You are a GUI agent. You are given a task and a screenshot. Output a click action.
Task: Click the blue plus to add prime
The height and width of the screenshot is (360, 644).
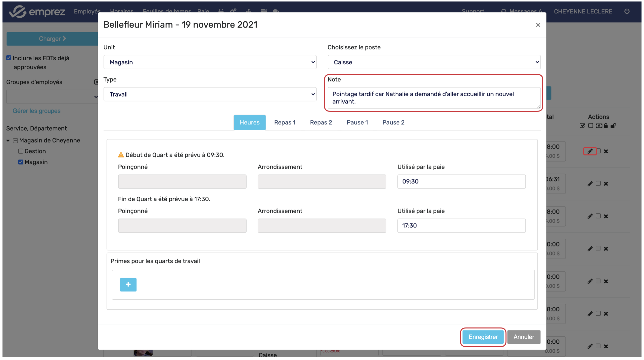pyautogui.click(x=128, y=284)
